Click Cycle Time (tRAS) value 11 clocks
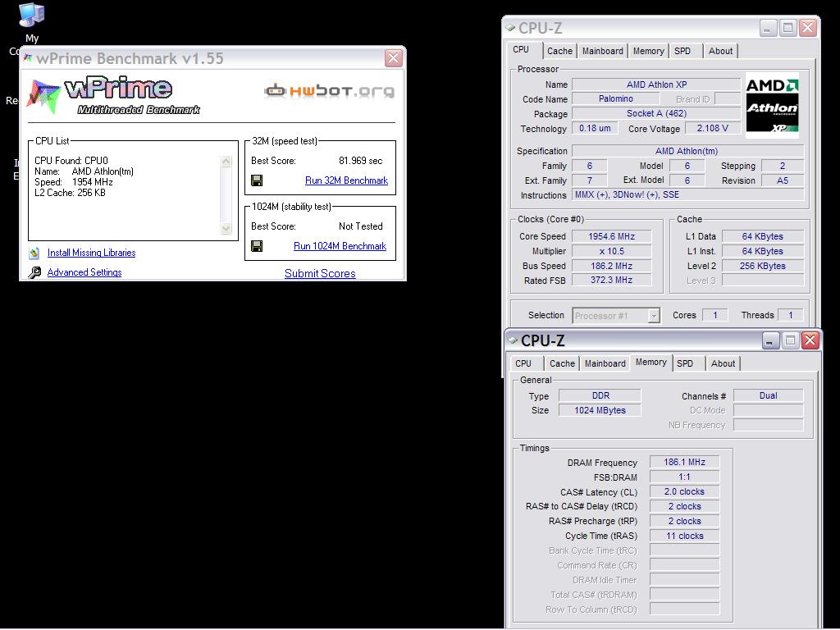840x630 pixels. [684, 536]
